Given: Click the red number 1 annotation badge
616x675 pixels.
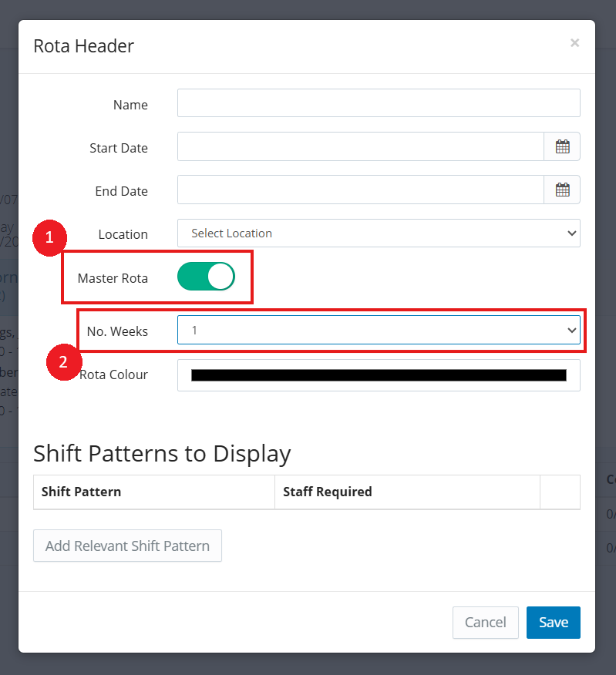Looking at the screenshot, I should pyautogui.click(x=50, y=239).
